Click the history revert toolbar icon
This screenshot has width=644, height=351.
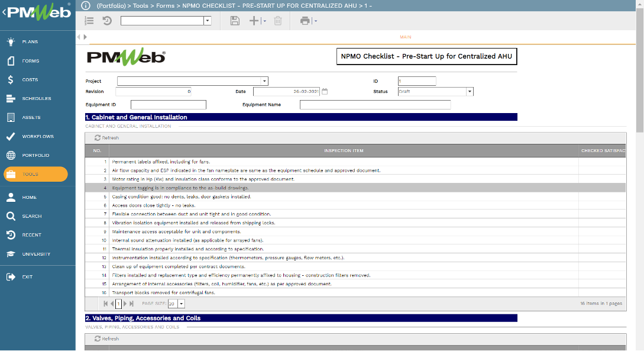pyautogui.click(x=107, y=21)
